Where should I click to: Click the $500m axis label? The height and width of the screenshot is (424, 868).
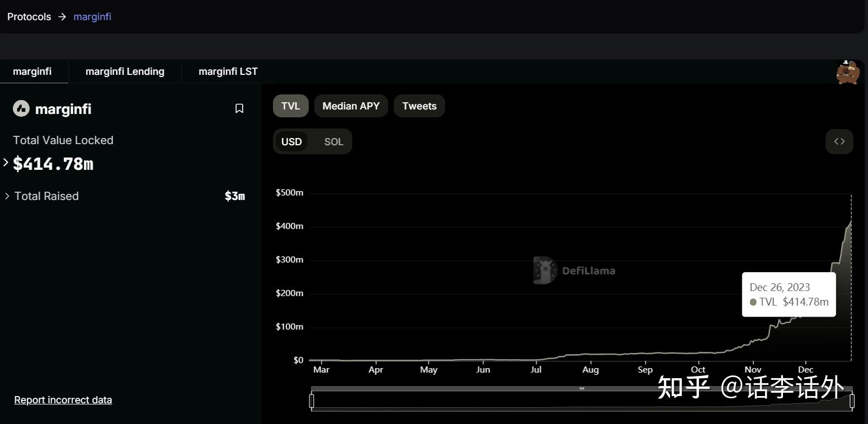[289, 193]
